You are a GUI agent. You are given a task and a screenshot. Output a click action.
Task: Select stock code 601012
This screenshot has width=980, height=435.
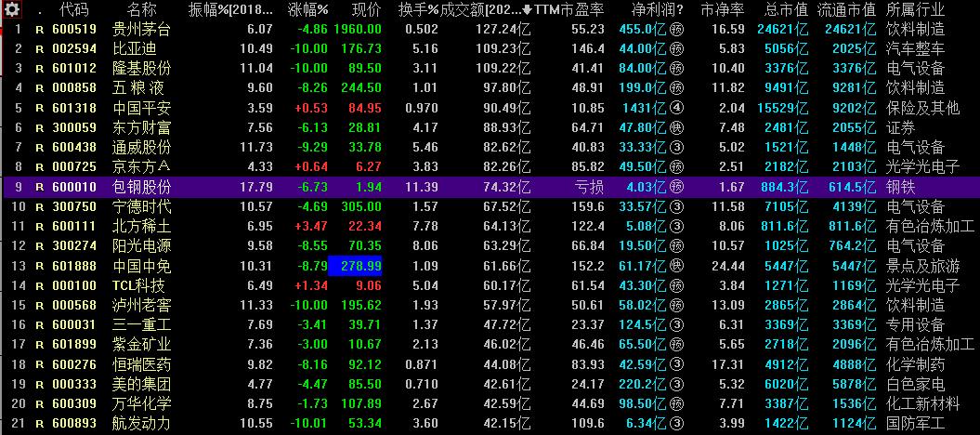(74, 68)
